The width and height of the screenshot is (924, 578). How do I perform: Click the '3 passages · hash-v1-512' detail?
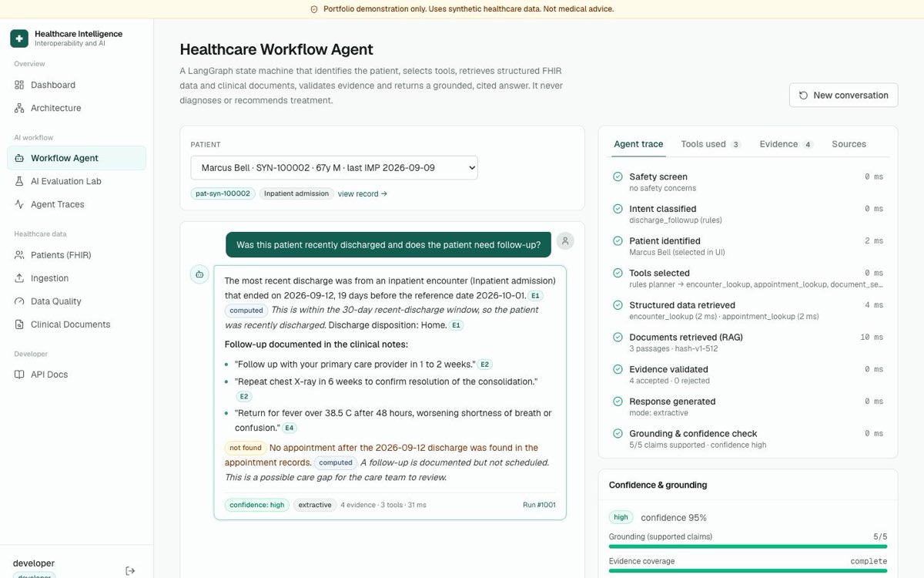click(x=671, y=348)
